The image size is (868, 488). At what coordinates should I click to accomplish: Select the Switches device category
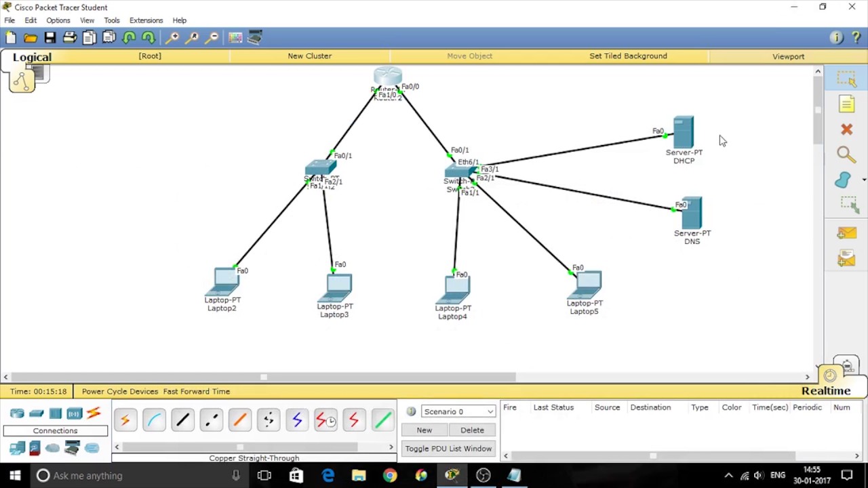[x=37, y=413]
